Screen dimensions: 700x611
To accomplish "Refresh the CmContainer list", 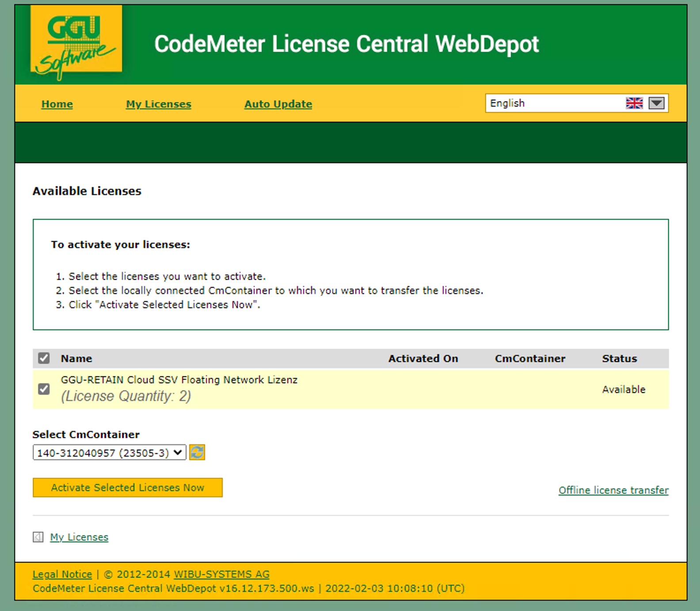I will [x=197, y=452].
